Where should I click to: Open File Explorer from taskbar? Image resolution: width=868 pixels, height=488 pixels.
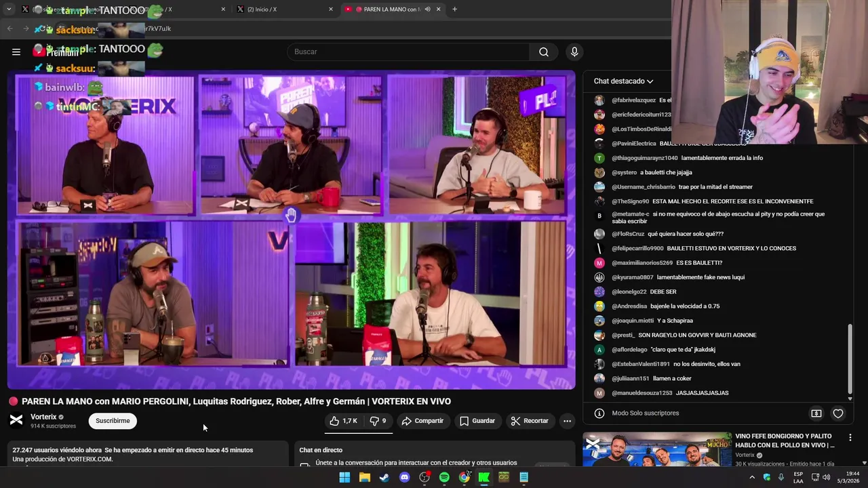point(365,477)
